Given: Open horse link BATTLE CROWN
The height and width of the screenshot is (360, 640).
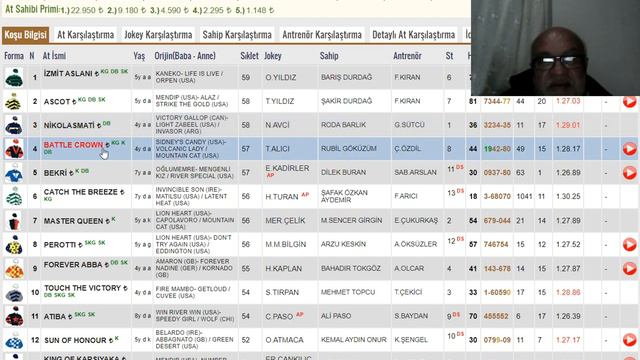Looking at the screenshot, I should 73,145.
